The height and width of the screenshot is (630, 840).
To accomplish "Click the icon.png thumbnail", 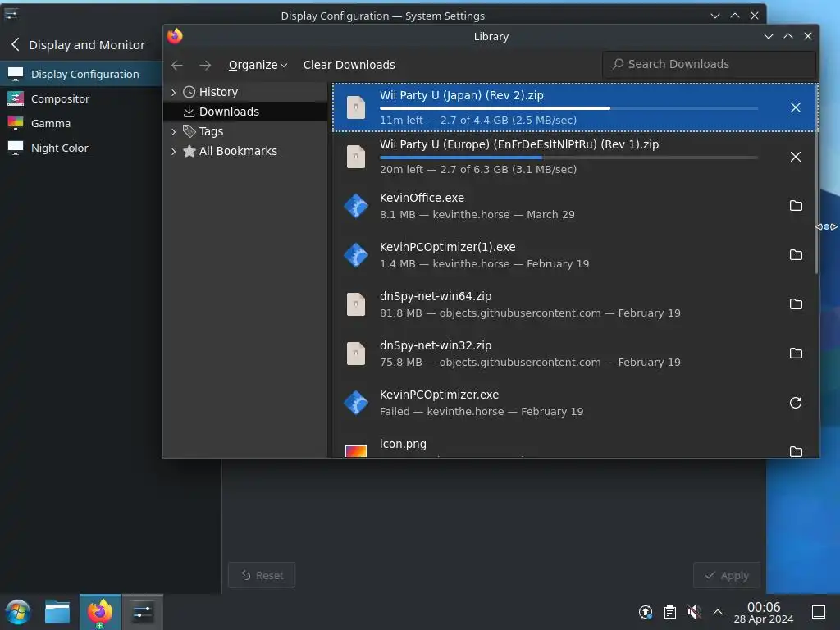I will point(356,451).
